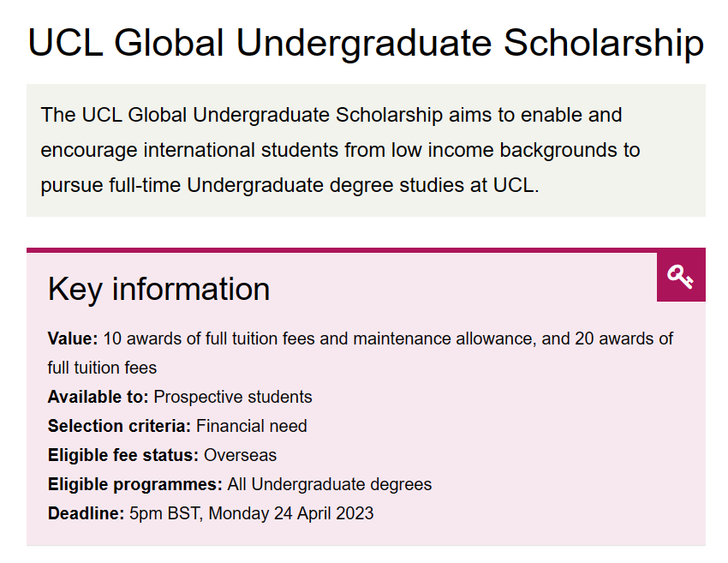Click the Monday 24 April 2023 deadline text
Viewport: 728px width, 563px height.
pyautogui.click(x=291, y=513)
